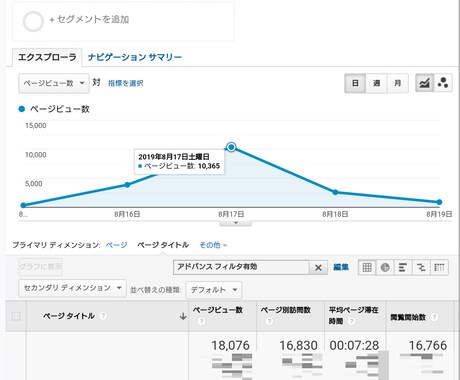Screen dimensions: 460x380
Task: Select the performance bar view icon
Action: tap(403, 267)
